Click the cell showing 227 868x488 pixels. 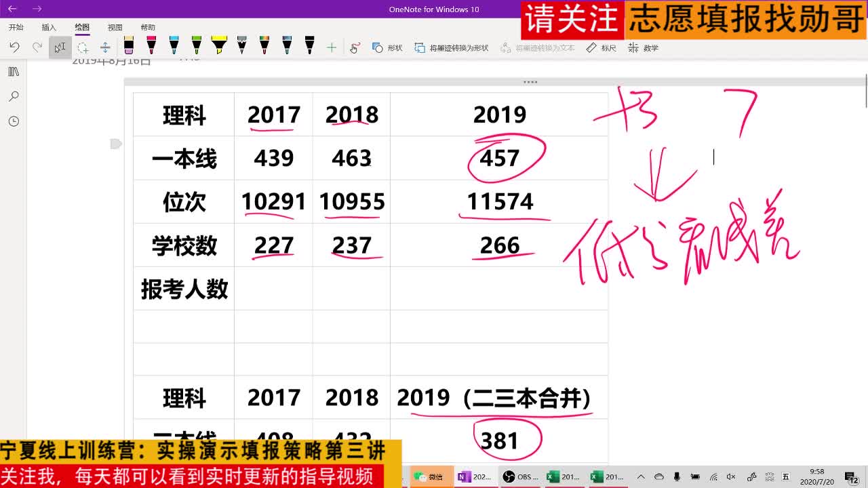[273, 245]
